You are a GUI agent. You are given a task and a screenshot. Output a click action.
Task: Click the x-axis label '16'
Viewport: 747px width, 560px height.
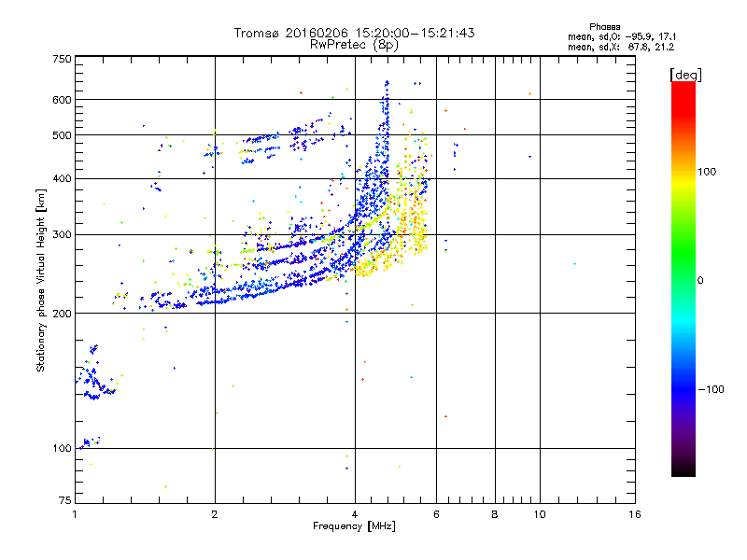coord(635,514)
